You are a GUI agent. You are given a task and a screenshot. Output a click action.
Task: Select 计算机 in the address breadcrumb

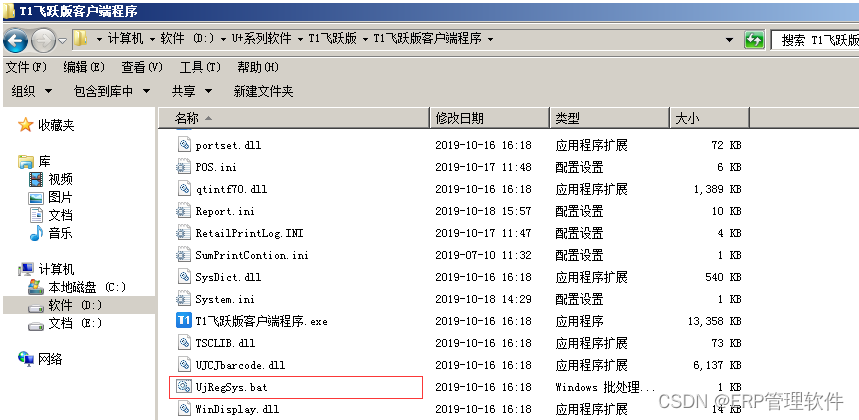click(x=125, y=38)
